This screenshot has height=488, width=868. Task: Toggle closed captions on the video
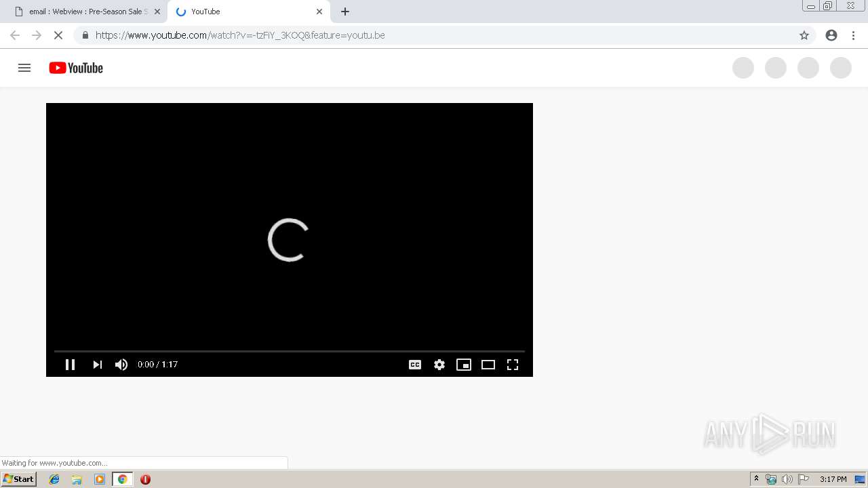point(415,365)
